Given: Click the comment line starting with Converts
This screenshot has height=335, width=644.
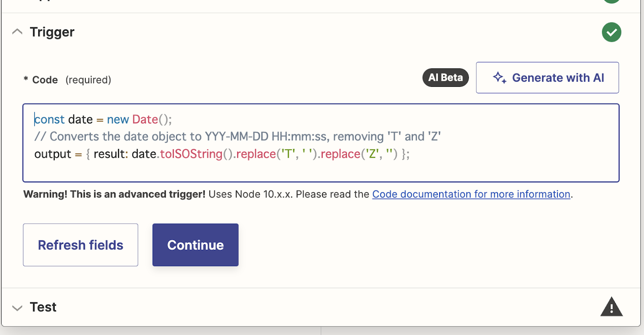Looking at the screenshot, I should [237, 137].
